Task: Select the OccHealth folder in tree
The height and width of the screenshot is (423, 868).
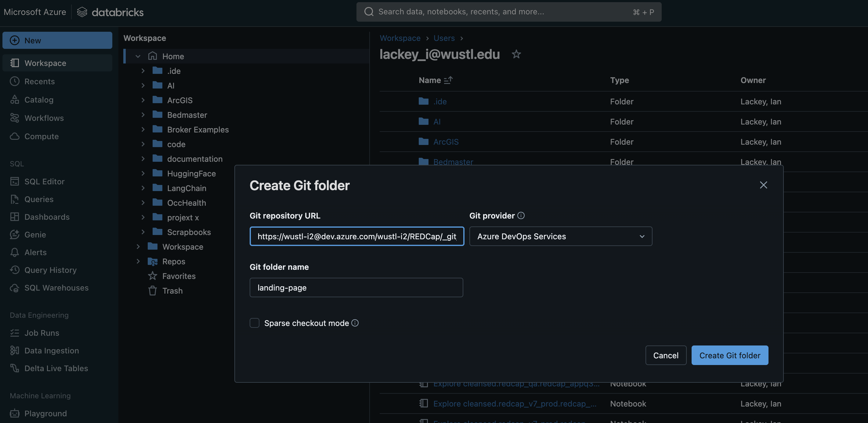Action: point(186,203)
